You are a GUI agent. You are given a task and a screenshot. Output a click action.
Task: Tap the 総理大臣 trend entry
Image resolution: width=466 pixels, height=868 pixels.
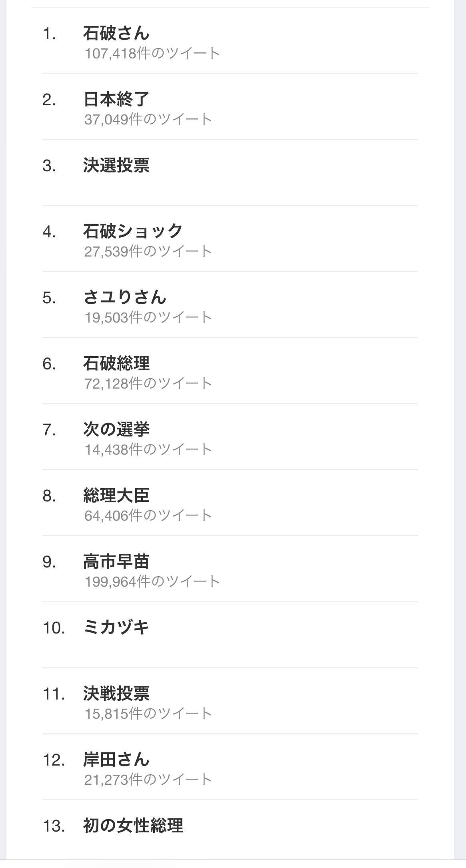point(116,495)
